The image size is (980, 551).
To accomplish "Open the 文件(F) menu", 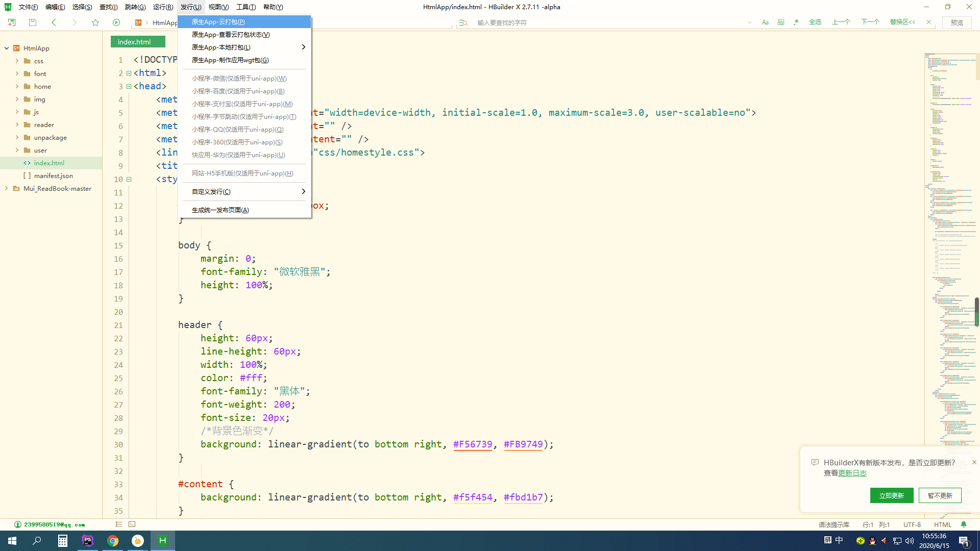I will (x=28, y=7).
